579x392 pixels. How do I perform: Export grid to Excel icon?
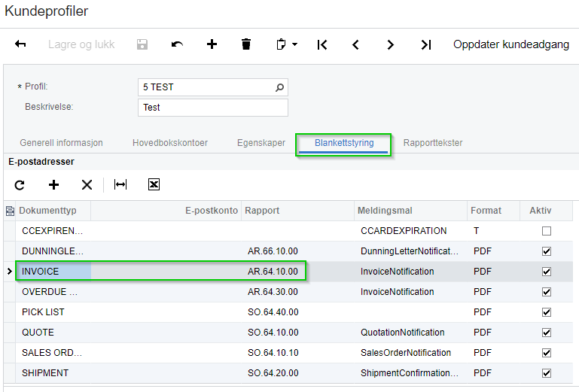coord(154,184)
